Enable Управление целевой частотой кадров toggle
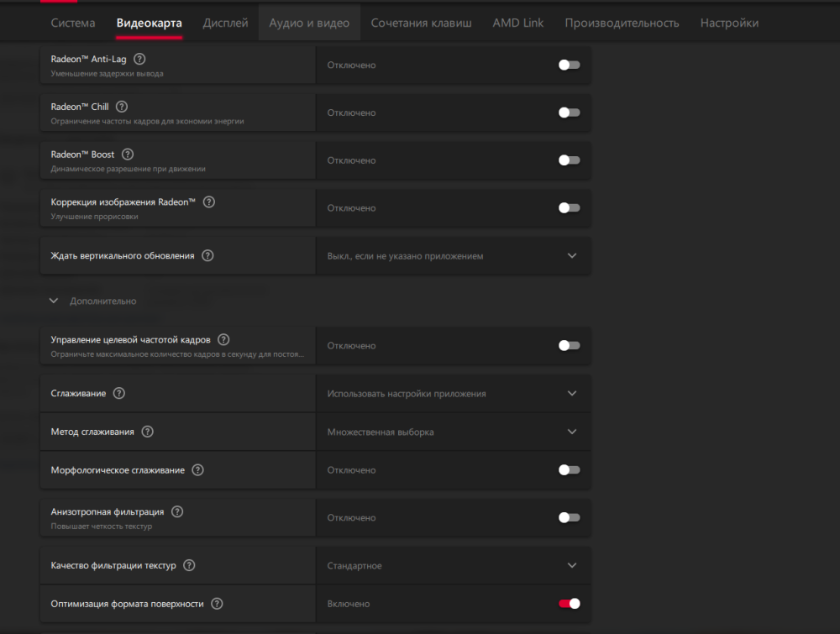 pos(569,345)
